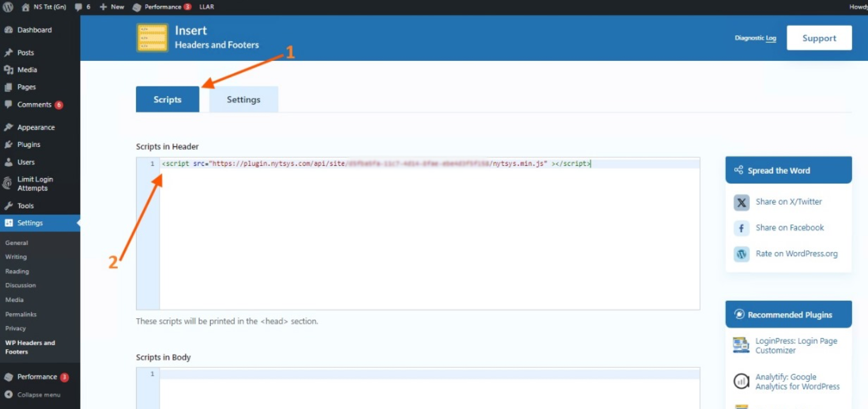Click the Recommended Plugins header icon
868x409 pixels.
(739, 315)
